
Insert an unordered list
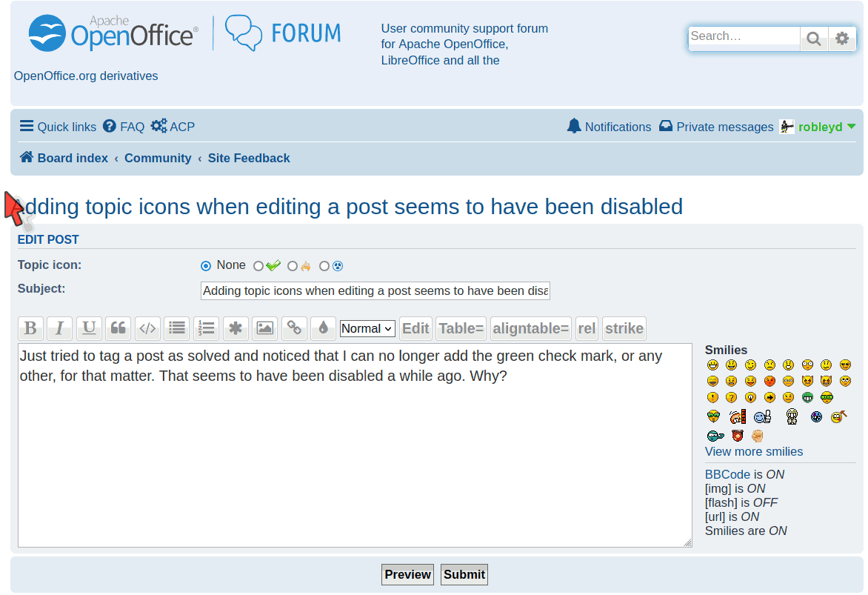coord(176,328)
